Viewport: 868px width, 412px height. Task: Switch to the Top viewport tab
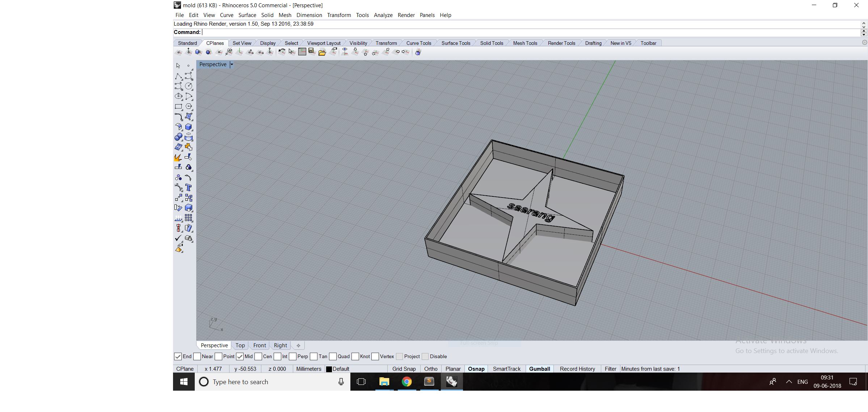coord(240,345)
